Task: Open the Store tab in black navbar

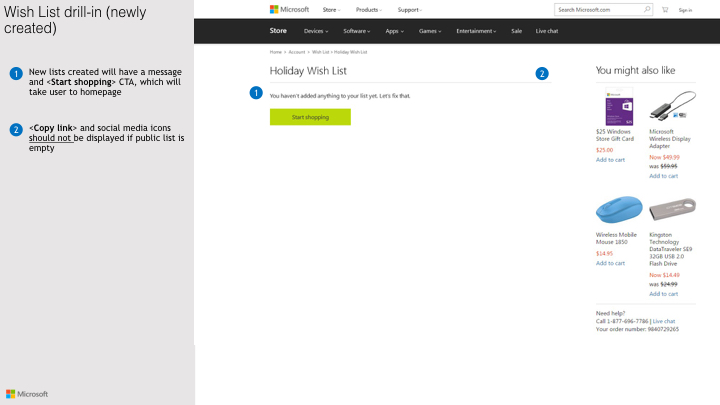Action: pos(278,31)
